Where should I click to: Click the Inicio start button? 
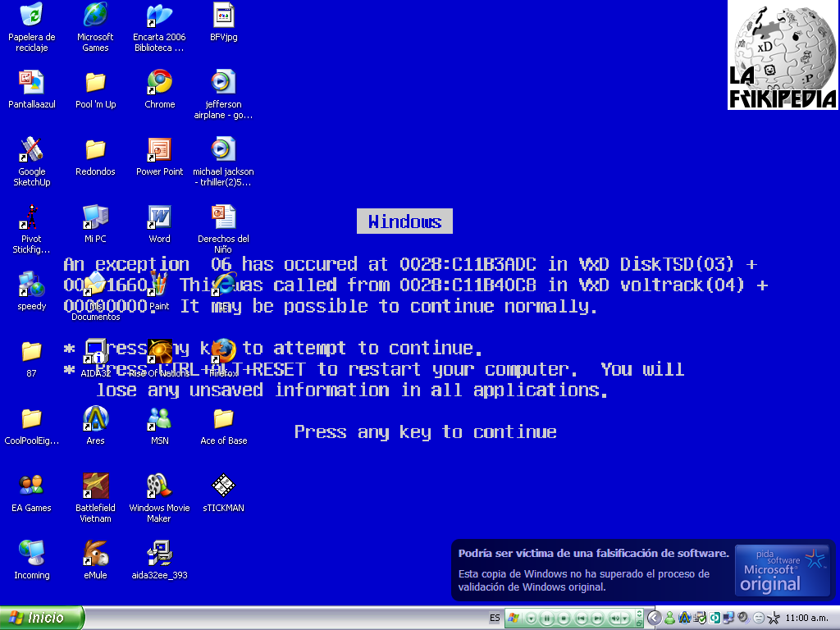[42, 618]
